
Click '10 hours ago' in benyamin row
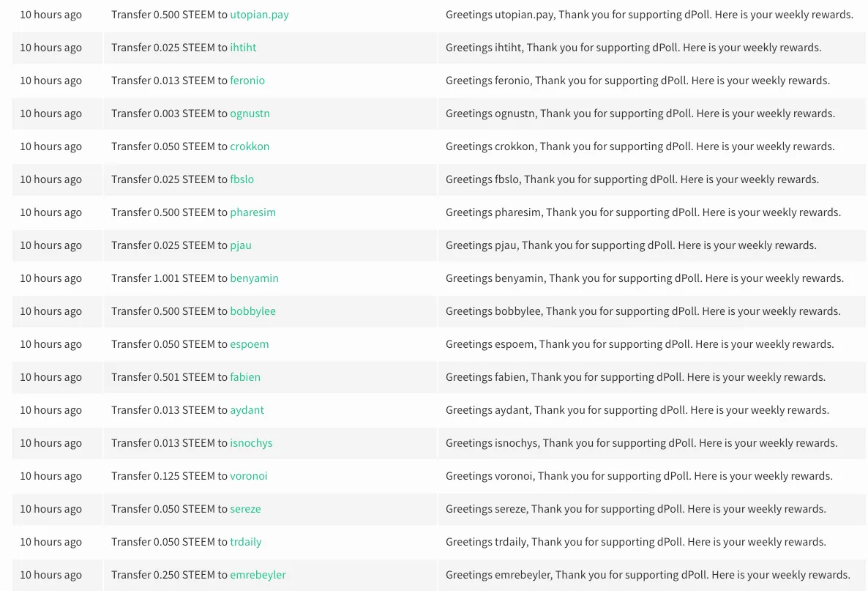tap(51, 278)
